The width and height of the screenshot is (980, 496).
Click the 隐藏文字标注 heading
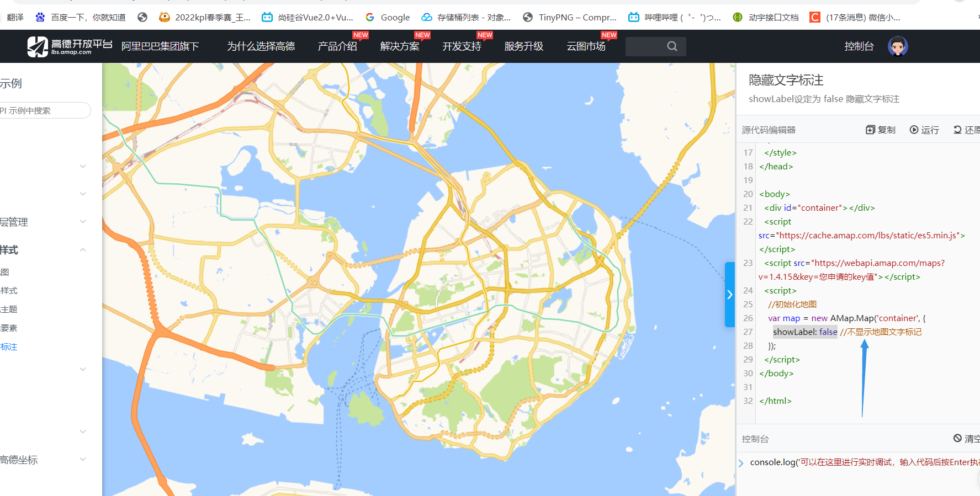(x=786, y=80)
